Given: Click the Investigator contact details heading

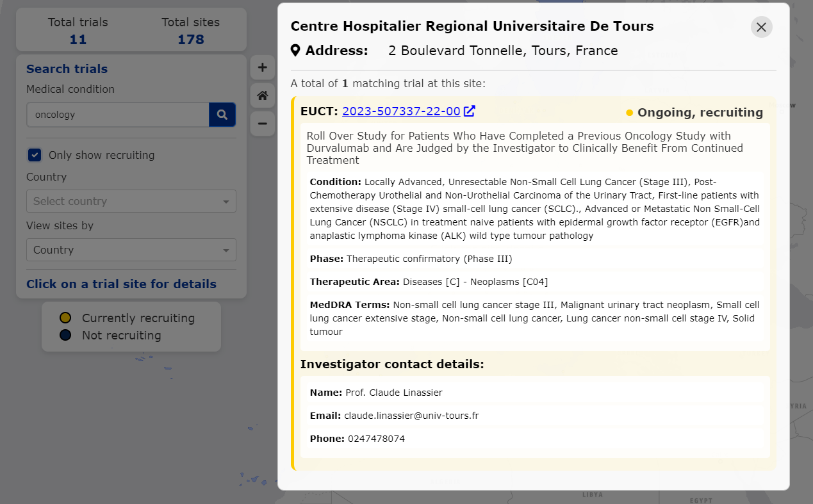Looking at the screenshot, I should click(x=392, y=364).
